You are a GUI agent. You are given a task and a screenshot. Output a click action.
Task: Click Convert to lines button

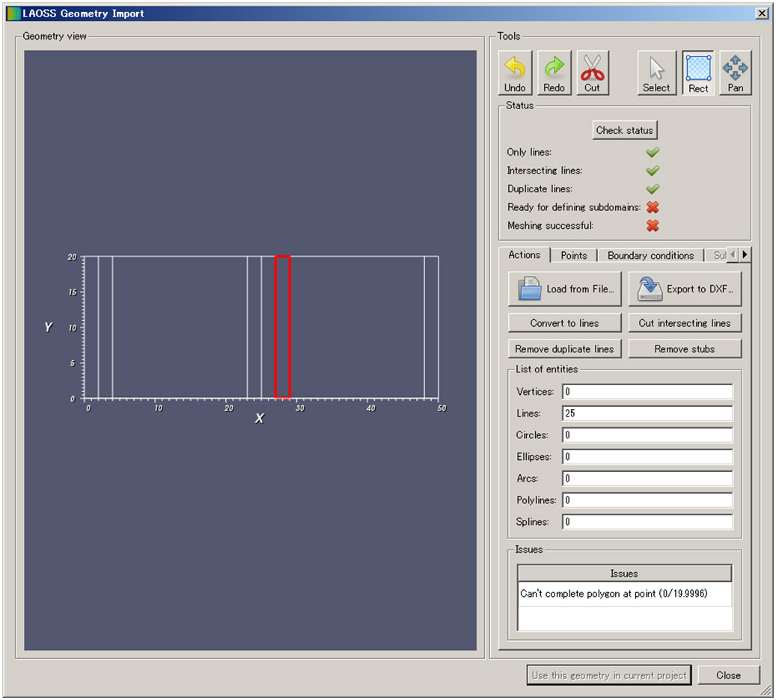click(x=564, y=323)
